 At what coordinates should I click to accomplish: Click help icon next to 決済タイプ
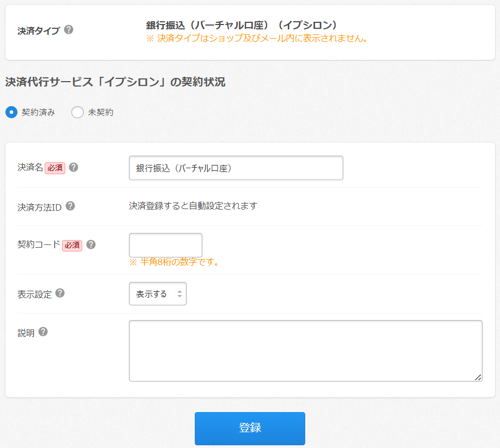69,29
